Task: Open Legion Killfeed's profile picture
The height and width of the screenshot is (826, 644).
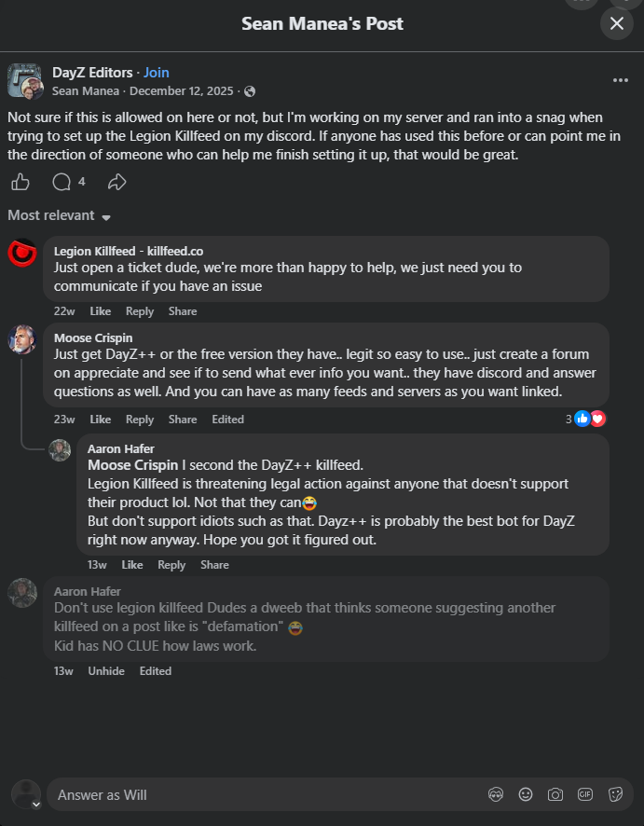Action: [22, 253]
